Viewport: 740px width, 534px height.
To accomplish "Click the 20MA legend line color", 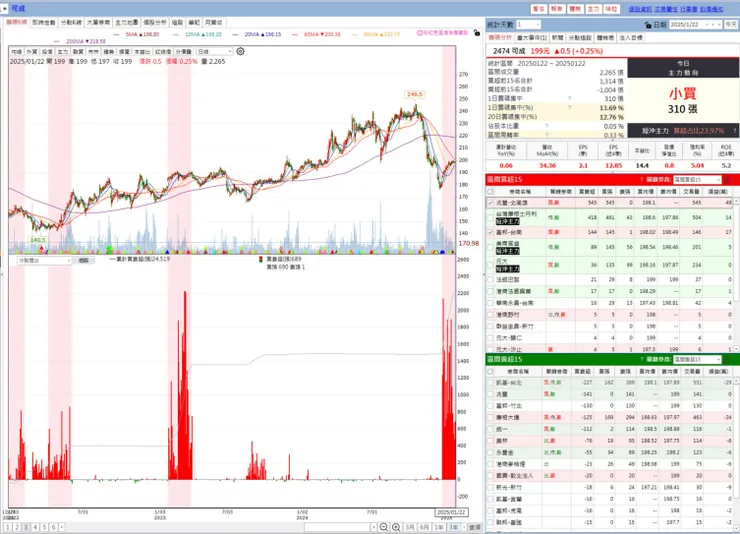I will [x=237, y=34].
